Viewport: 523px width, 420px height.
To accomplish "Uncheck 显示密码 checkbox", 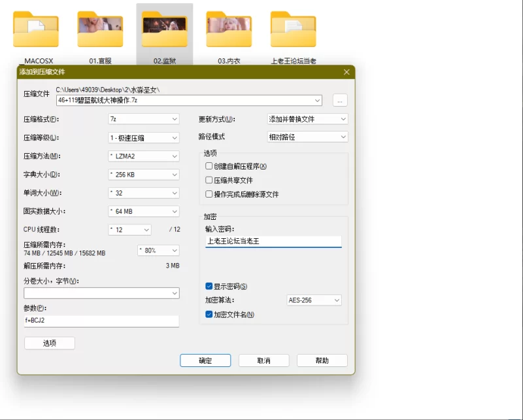I will (209, 286).
